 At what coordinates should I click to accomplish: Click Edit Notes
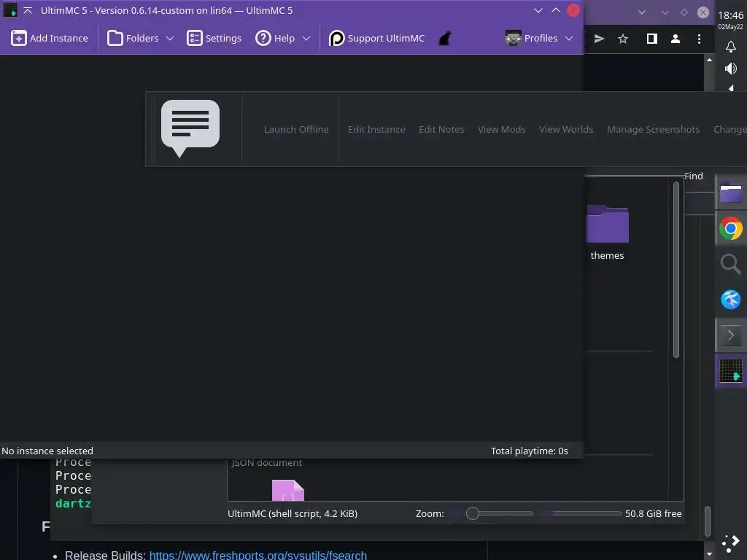pos(441,130)
